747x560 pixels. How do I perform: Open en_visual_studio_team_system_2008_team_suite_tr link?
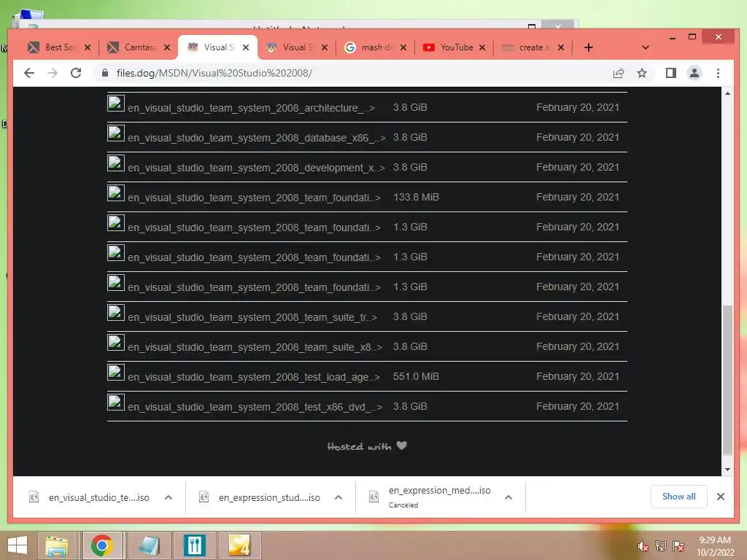pyautogui.click(x=252, y=317)
